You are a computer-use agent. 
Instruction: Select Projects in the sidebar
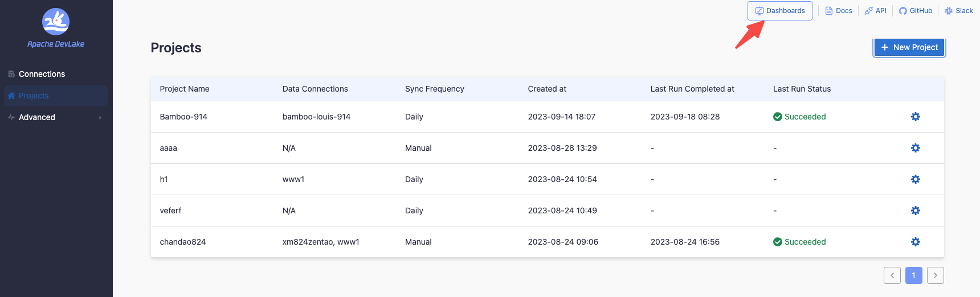[34, 96]
